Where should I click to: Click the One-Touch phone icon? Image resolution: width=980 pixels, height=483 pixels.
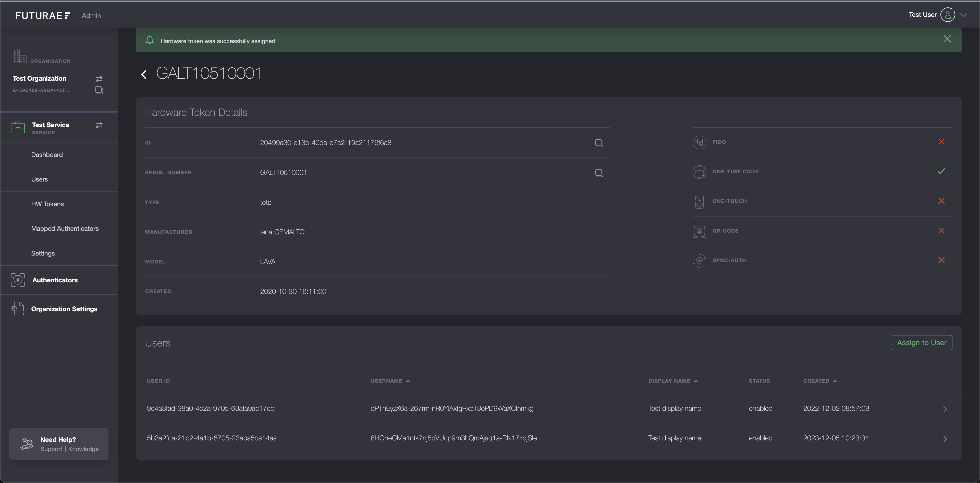click(699, 201)
